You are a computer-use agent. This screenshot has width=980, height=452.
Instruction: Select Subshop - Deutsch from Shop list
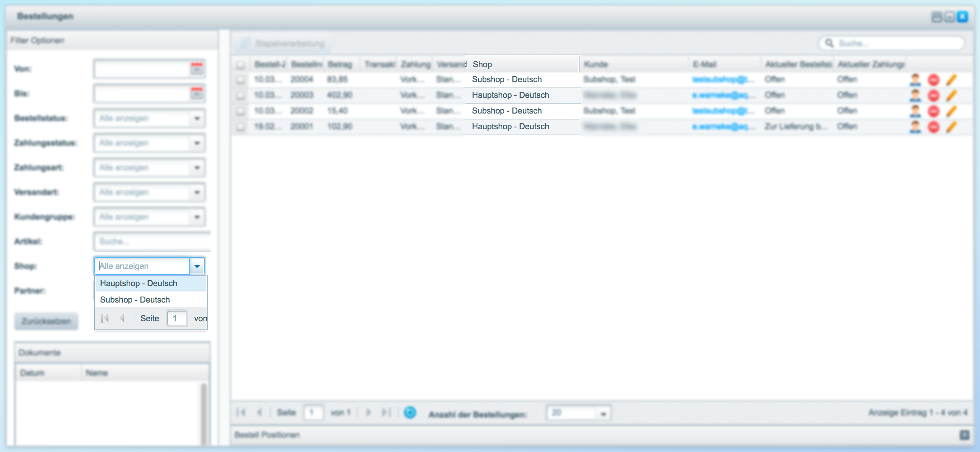[x=151, y=300]
